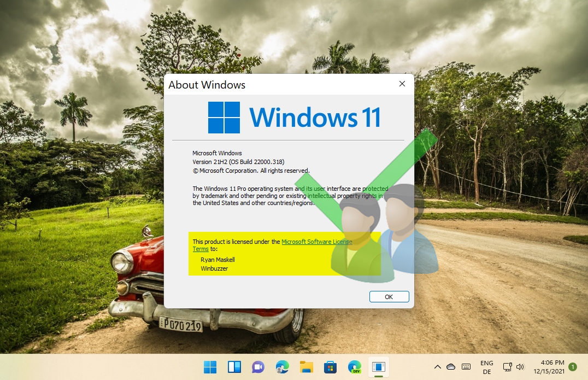Image resolution: width=588 pixels, height=380 pixels.
Task: Open Edge Dev browser from the taskbar
Action: coord(354,367)
